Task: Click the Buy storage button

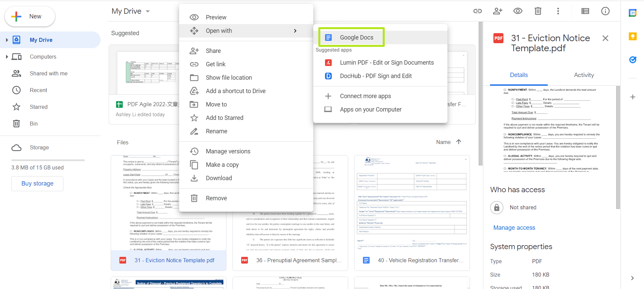Action: coord(37,184)
